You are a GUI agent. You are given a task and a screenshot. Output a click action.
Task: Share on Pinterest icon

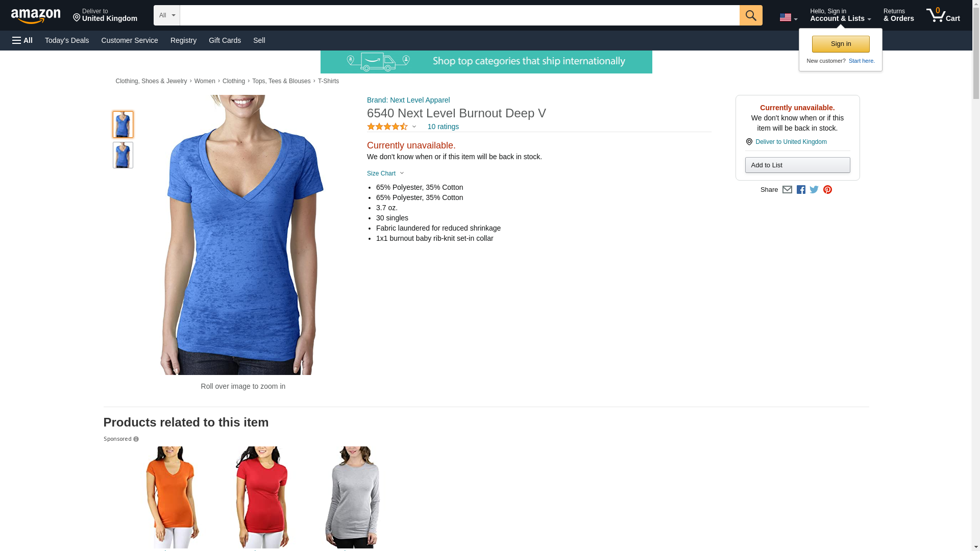click(x=827, y=190)
